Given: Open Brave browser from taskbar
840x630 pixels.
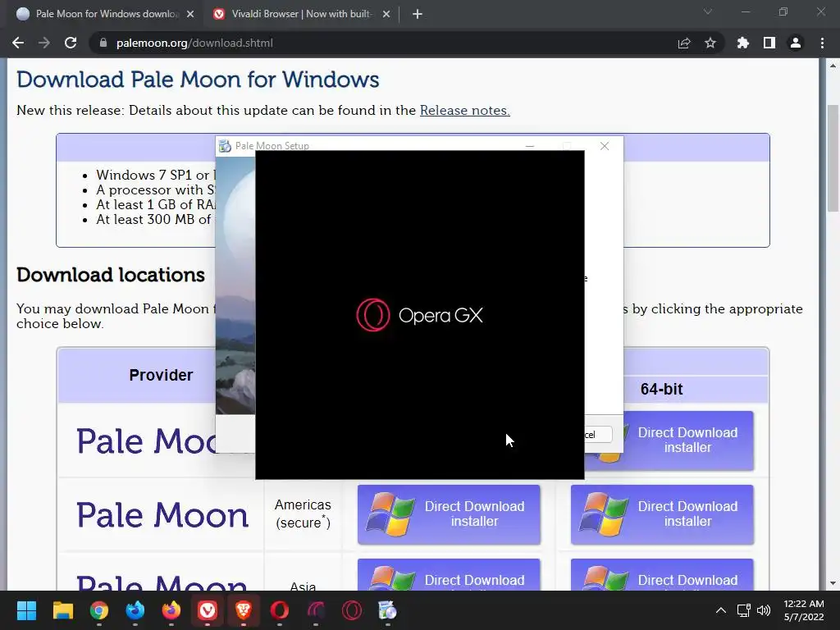Looking at the screenshot, I should (243, 610).
